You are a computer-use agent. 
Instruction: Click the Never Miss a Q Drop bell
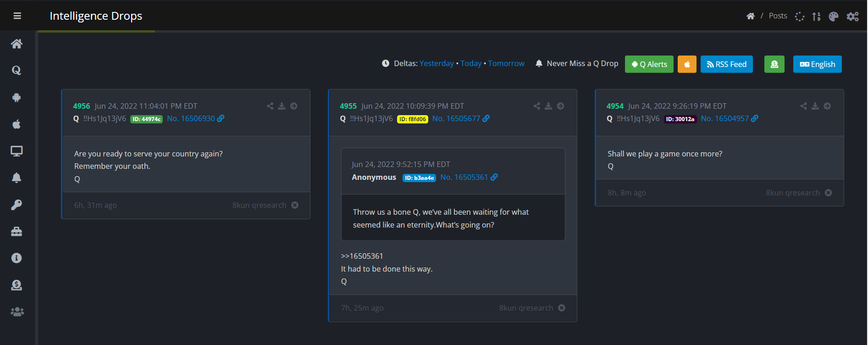[x=539, y=63]
